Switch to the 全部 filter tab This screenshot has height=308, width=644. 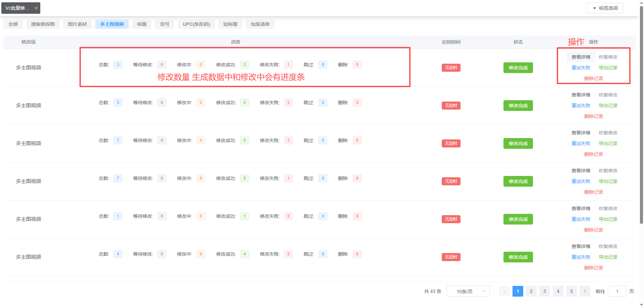coord(13,24)
